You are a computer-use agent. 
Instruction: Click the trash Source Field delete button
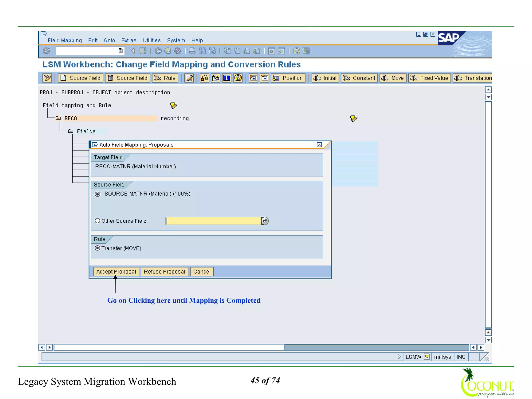pyautogui.click(x=128, y=78)
